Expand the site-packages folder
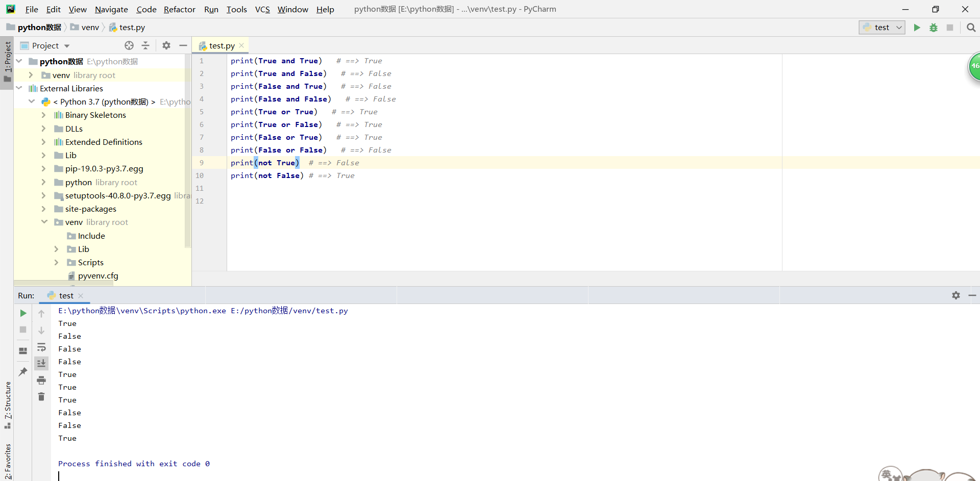The width and height of the screenshot is (980, 481). 44,209
